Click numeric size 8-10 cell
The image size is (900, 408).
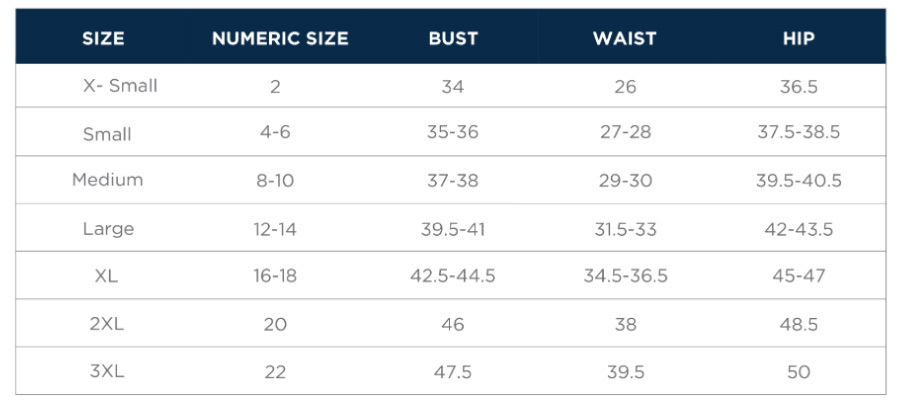tap(275, 181)
